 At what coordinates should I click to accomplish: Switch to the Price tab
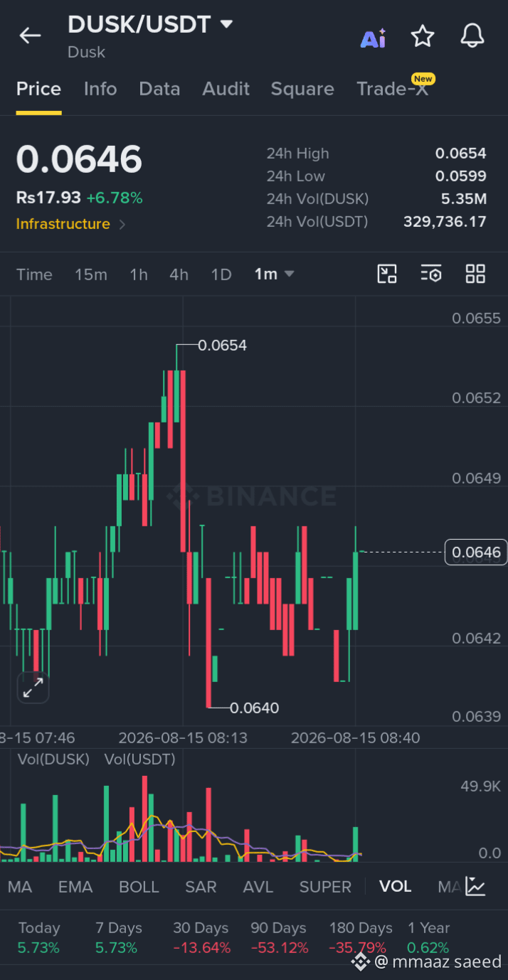pos(38,89)
